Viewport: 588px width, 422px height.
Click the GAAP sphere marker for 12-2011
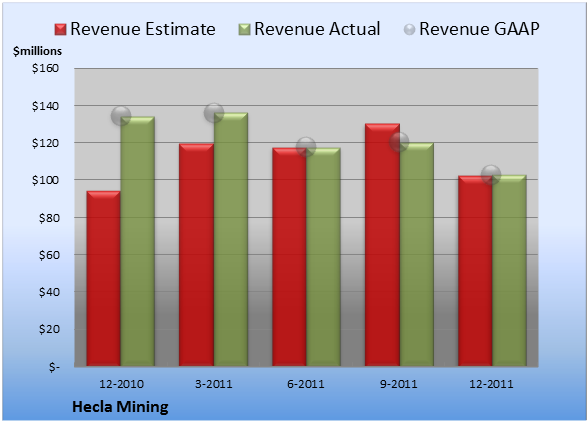click(491, 174)
